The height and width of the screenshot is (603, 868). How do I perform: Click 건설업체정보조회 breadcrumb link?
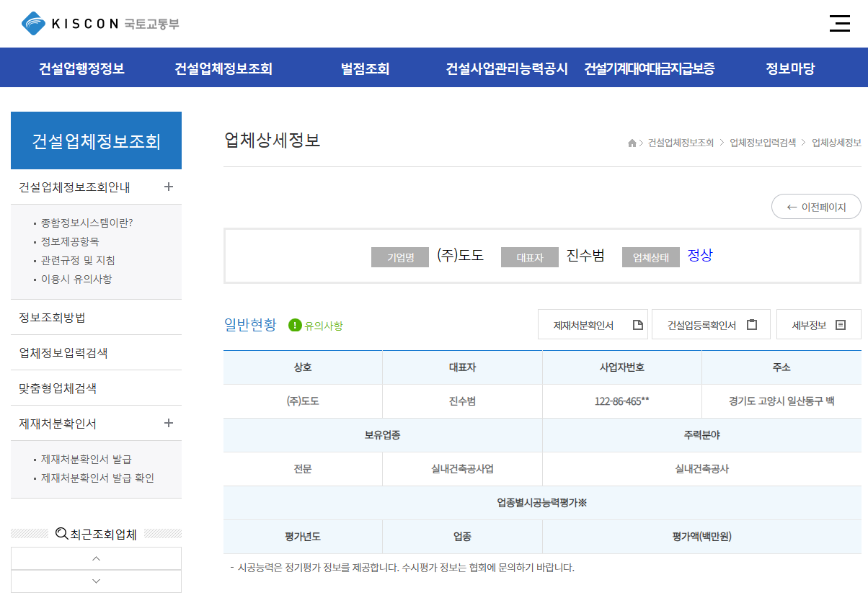click(681, 143)
